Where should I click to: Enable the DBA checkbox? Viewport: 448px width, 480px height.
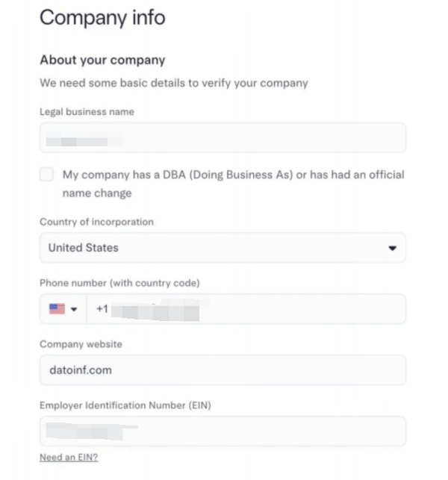(47, 175)
